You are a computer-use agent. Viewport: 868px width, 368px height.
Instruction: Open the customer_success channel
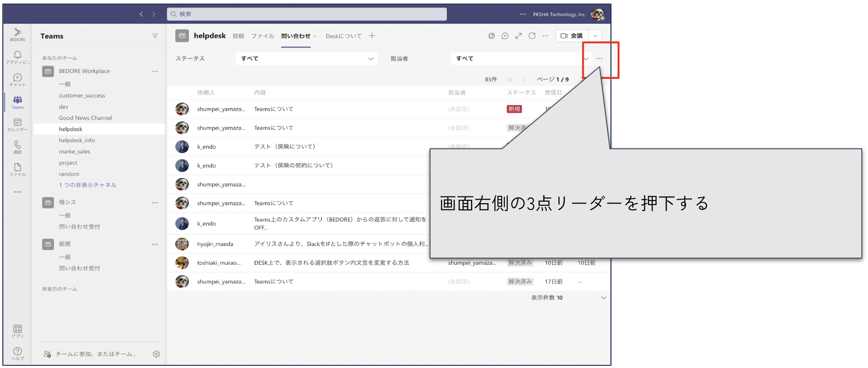pos(82,95)
